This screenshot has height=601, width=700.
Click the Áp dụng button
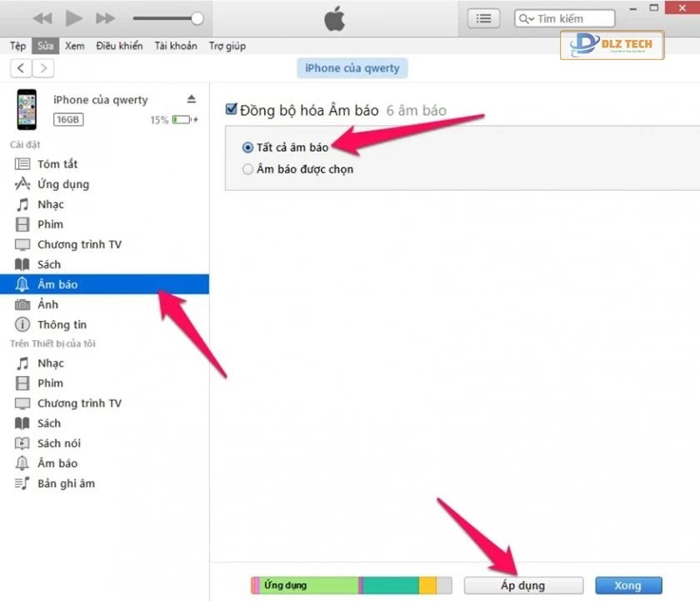522,585
